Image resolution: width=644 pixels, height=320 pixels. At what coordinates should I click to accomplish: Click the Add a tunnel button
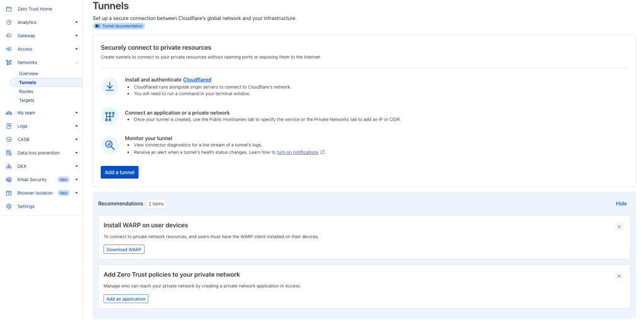[119, 172]
